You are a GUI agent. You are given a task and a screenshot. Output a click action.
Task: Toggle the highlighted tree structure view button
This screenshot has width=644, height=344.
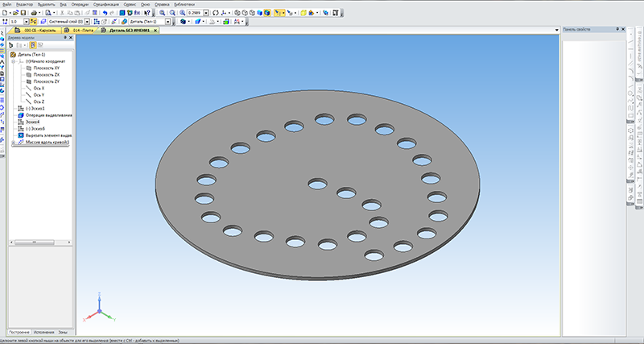tap(31, 45)
